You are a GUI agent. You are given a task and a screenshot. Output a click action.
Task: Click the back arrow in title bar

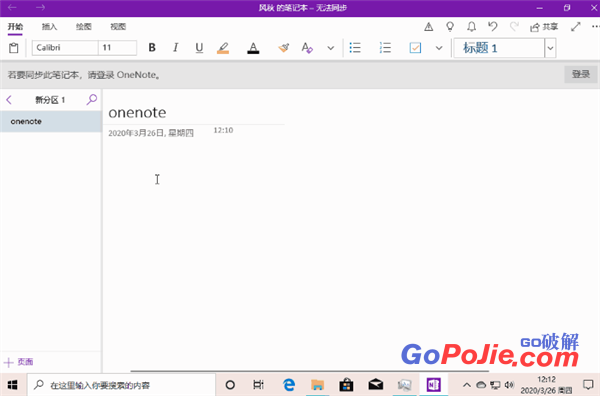coord(12,8)
